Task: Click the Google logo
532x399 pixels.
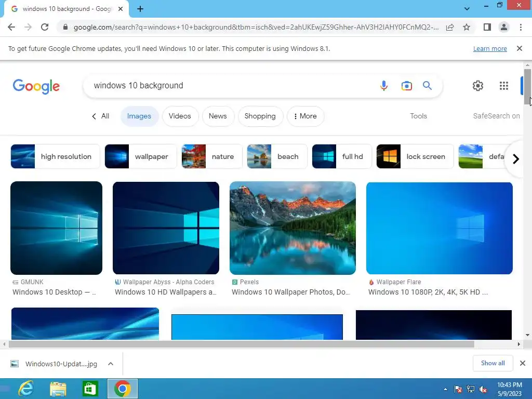Action: [36, 86]
